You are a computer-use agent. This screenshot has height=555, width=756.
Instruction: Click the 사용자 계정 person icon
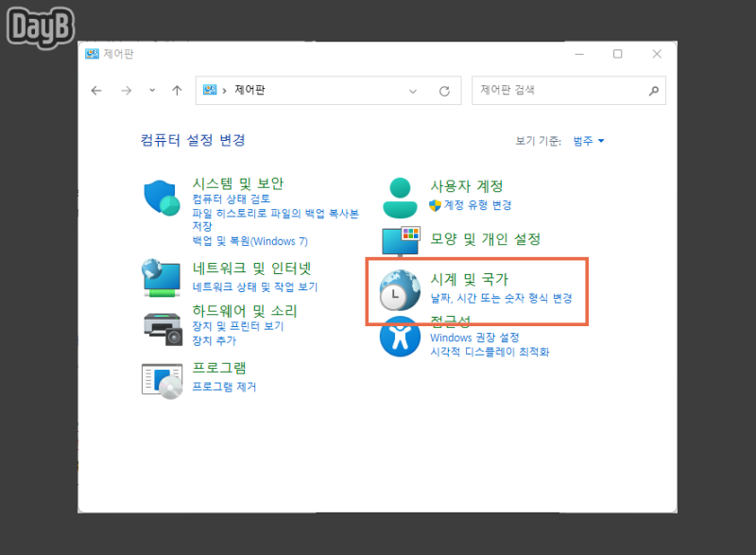pyautogui.click(x=399, y=195)
